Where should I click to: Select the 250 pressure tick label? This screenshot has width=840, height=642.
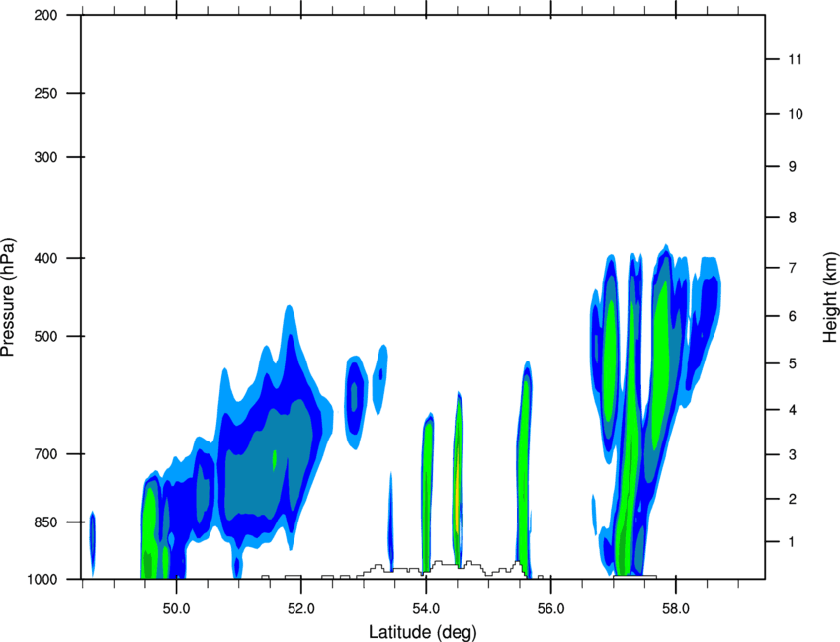pyautogui.click(x=46, y=93)
